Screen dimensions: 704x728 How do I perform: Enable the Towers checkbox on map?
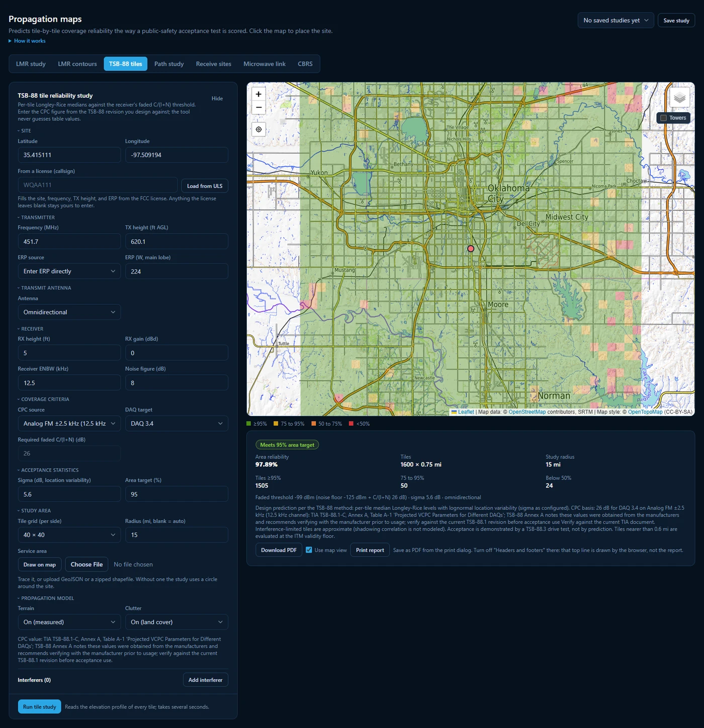pyautogui.click(x=664, y=118)
